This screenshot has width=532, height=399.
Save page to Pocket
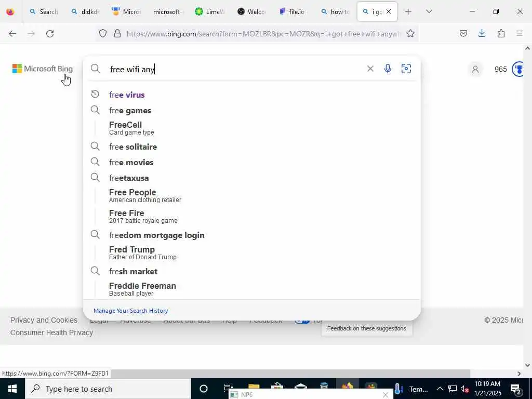pos(463,34)
